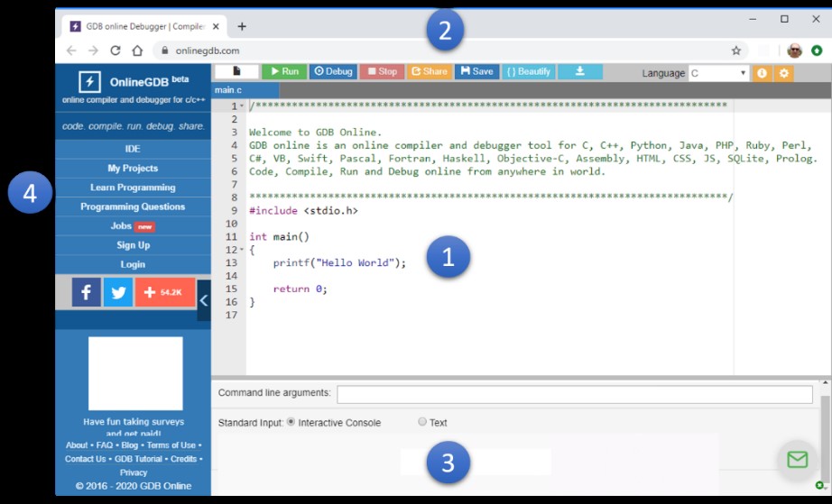This screenshot has width=832, height=504.
Task: Click the browser back arrow
Action: [x=71, y=50]
